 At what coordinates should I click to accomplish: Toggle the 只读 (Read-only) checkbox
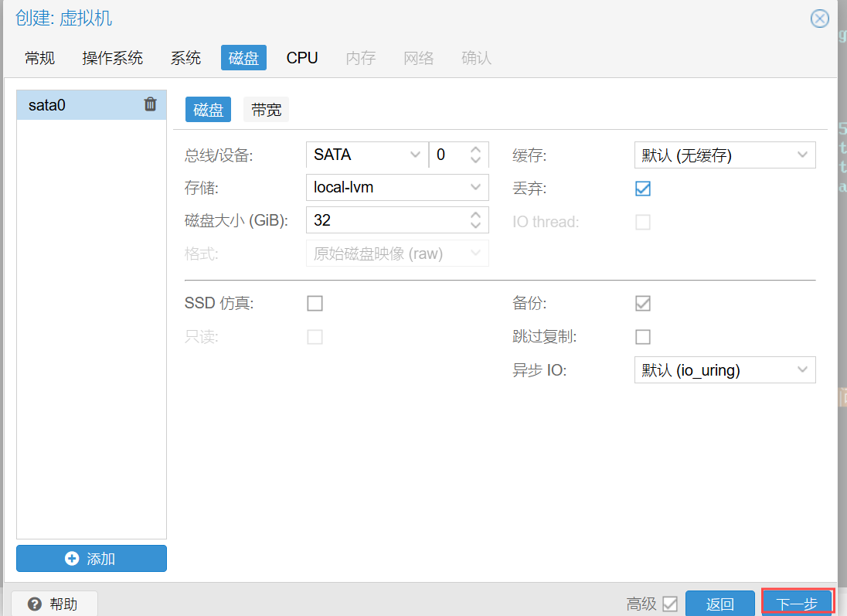coord(315,337)
